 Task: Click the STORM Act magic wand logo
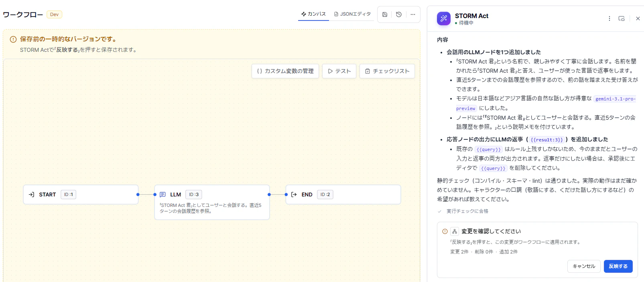444,18
